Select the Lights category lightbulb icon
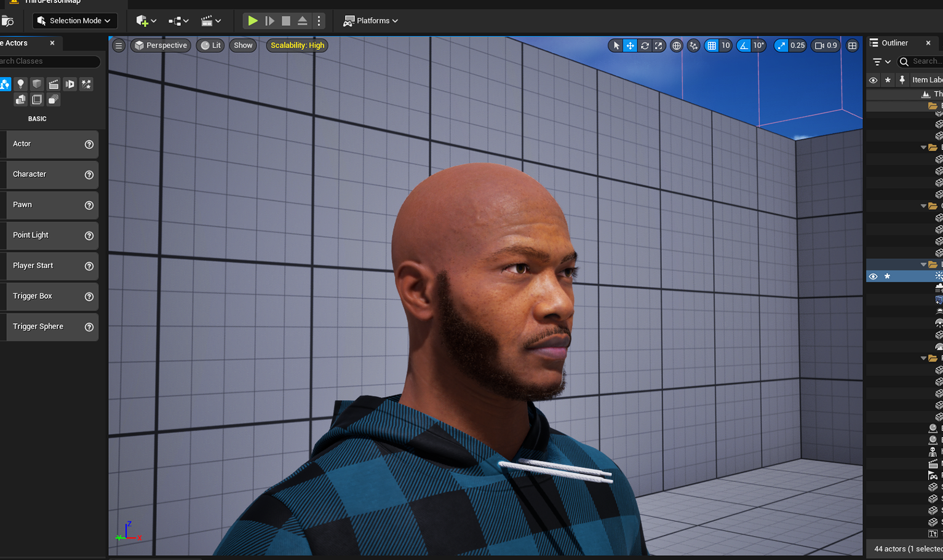Image resolution: width=943 pixels, height=560 pixels. pos(21,84)
